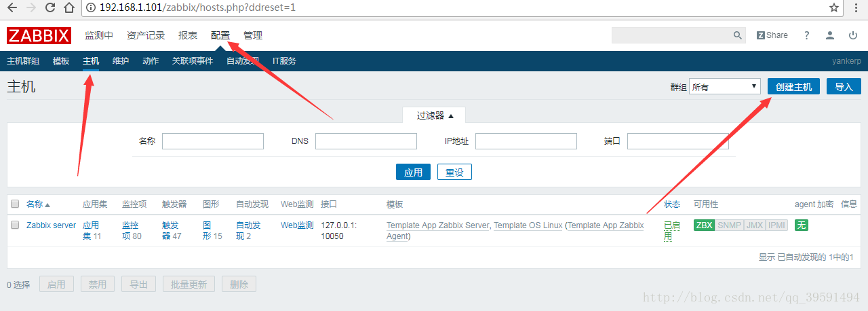
Task: Click the 导入 button
Action: pyautogui.click(x=844, y=86)
